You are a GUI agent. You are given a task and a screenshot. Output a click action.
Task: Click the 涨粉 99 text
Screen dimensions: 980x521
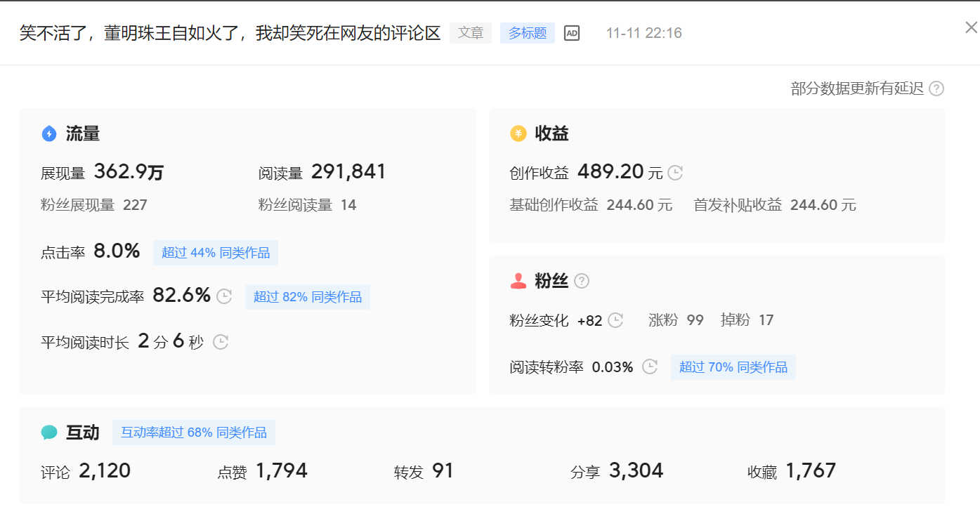(x=676, y=320)
